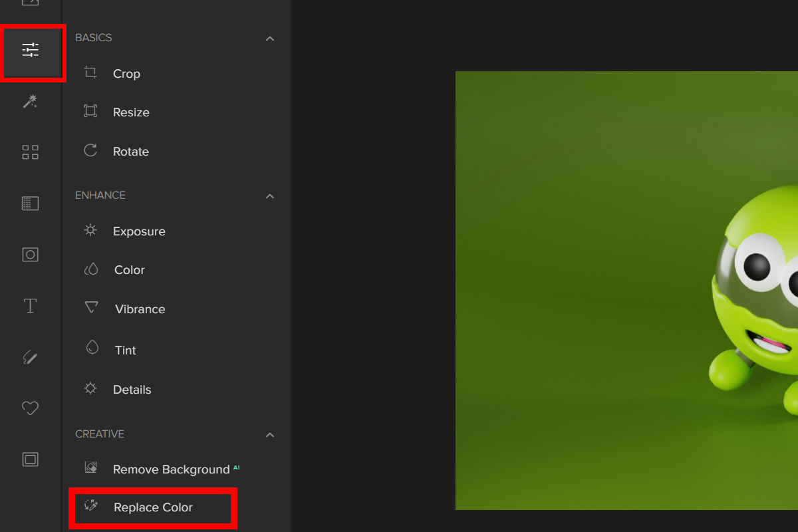Choose the Crop tool
Image resolution: width=798 pixels, height=532 pixels.
(x=126, y=74)
